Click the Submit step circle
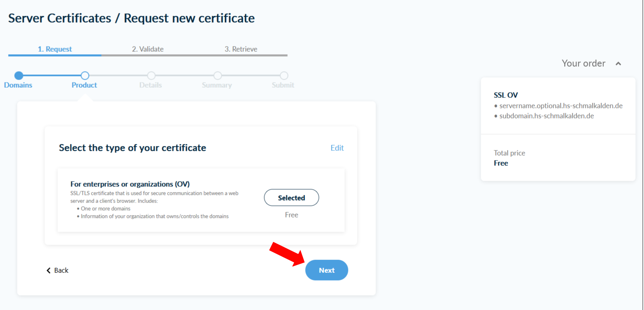 point(284,76)
